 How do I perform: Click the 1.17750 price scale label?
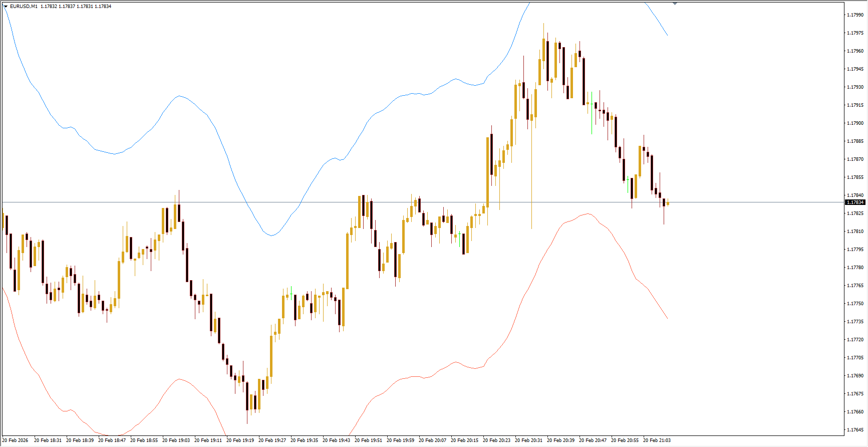click(855, 304)
